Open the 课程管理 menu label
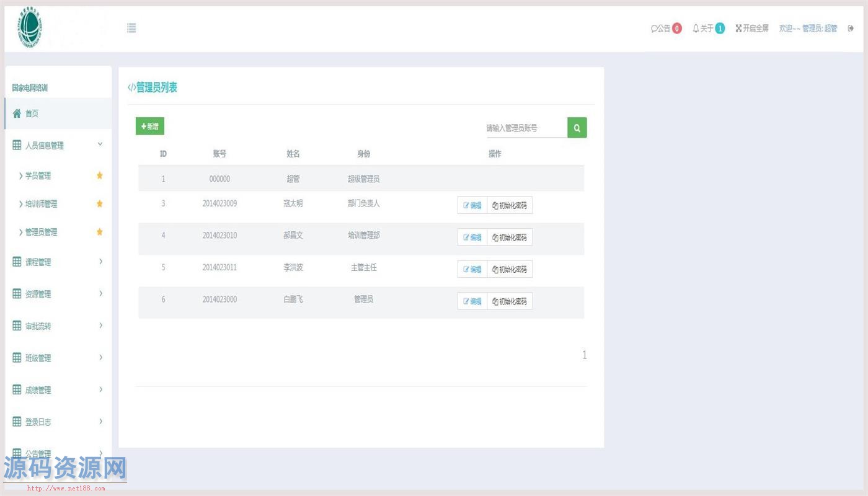This screenshot has width=868, height=496. 38,262
